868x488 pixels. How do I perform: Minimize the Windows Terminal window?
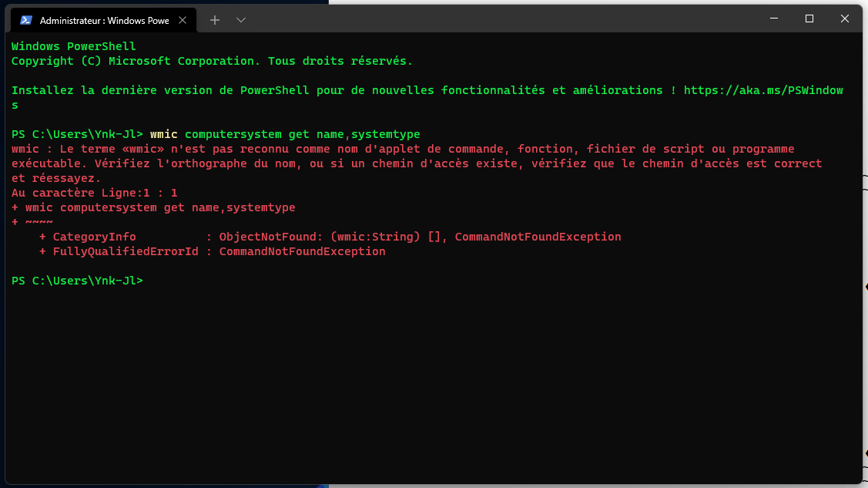[x=774, y=19]
